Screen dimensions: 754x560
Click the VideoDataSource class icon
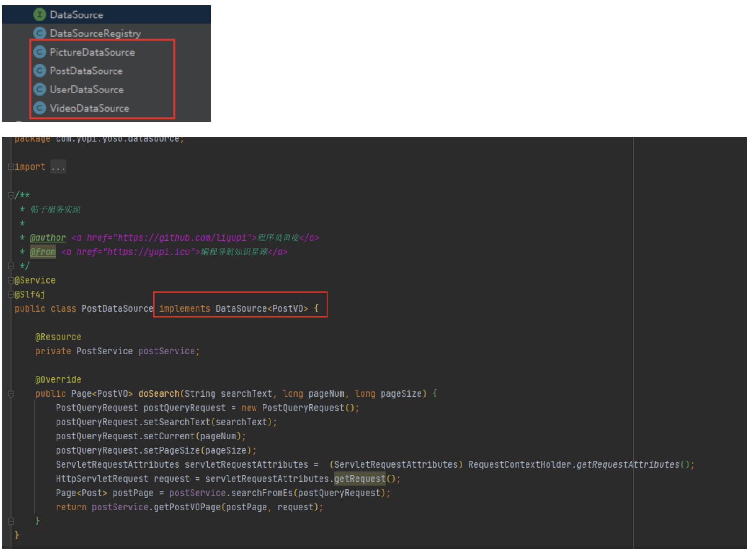tap(39, 108)
